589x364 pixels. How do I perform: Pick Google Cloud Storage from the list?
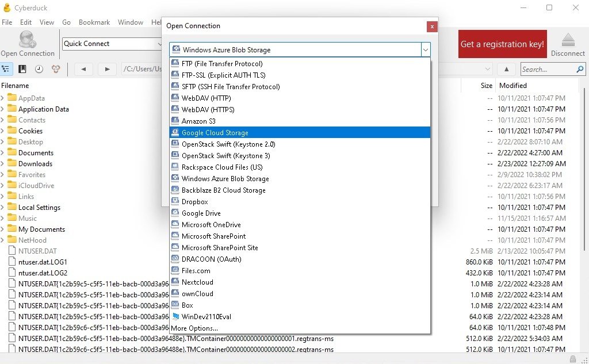[300, 132]
